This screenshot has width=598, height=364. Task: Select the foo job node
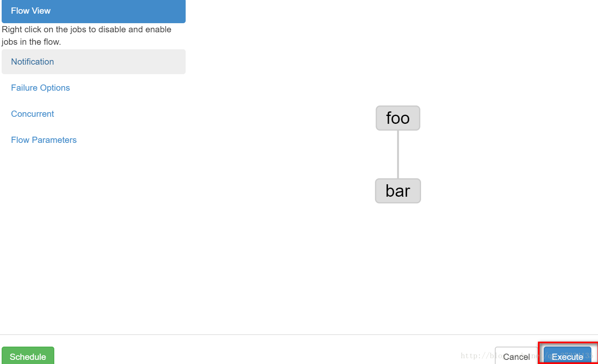click(398, 118)
